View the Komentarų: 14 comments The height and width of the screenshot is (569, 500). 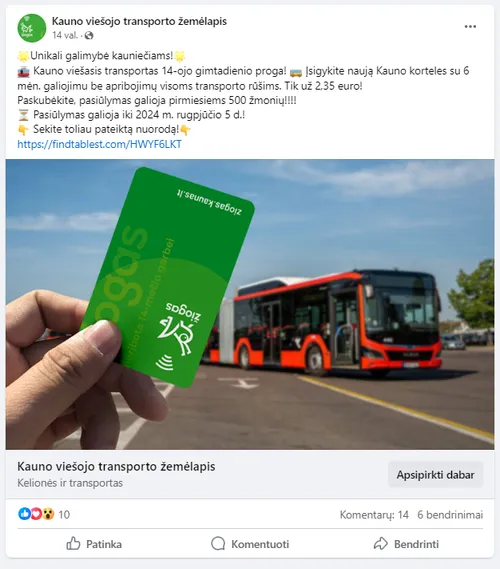[374, 515]
